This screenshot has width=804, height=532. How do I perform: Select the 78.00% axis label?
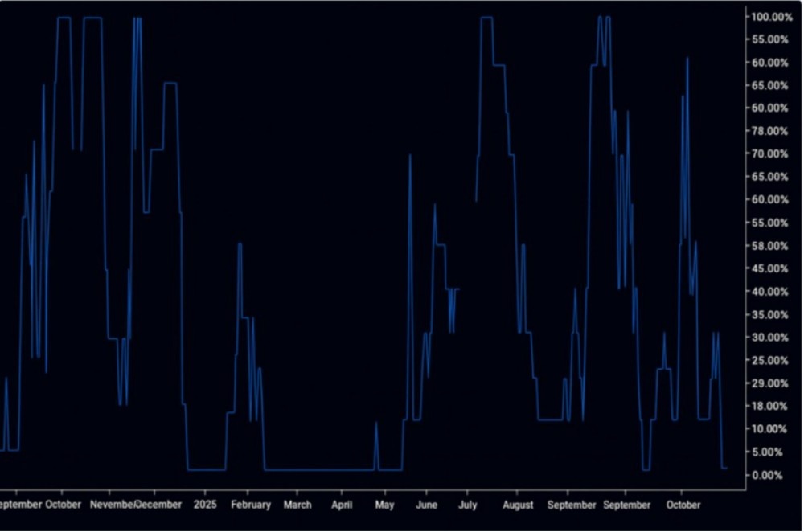point(770,131)
